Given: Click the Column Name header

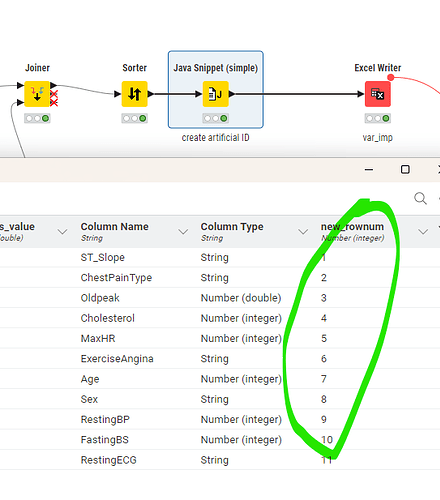Looking at the screenshot, I should (x=114, y=227).
